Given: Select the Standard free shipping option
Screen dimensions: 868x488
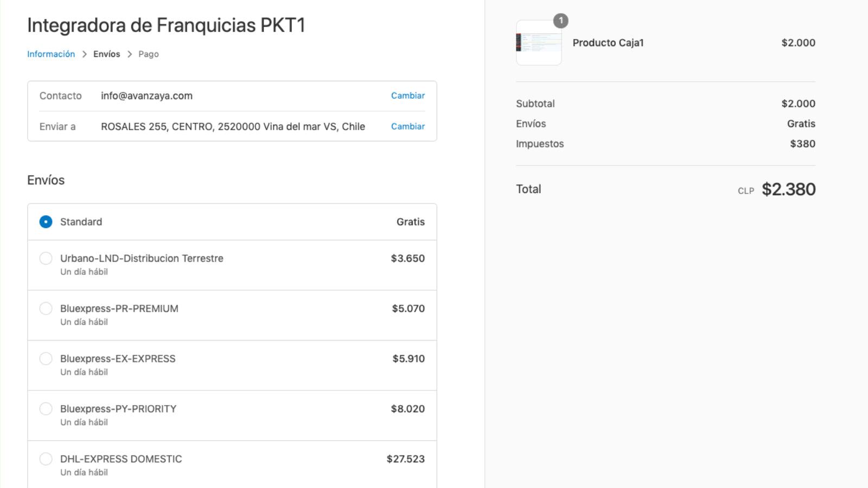Looking at the screenshot, I should (46, 222).
